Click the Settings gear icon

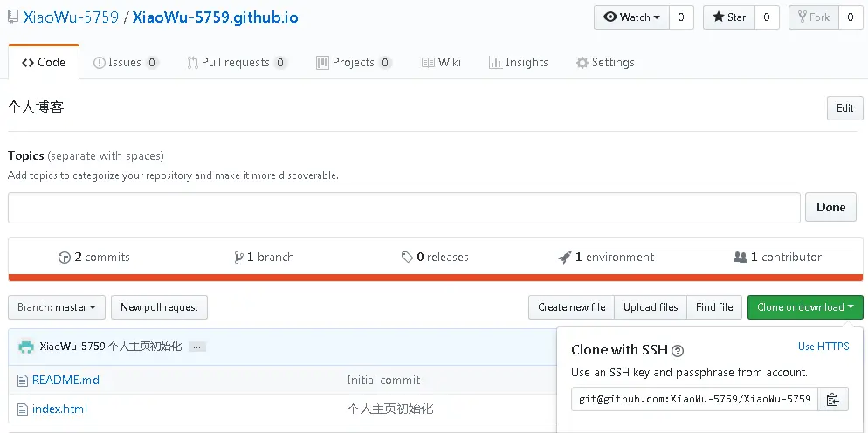pyautogui.click(x=582, y=63)
